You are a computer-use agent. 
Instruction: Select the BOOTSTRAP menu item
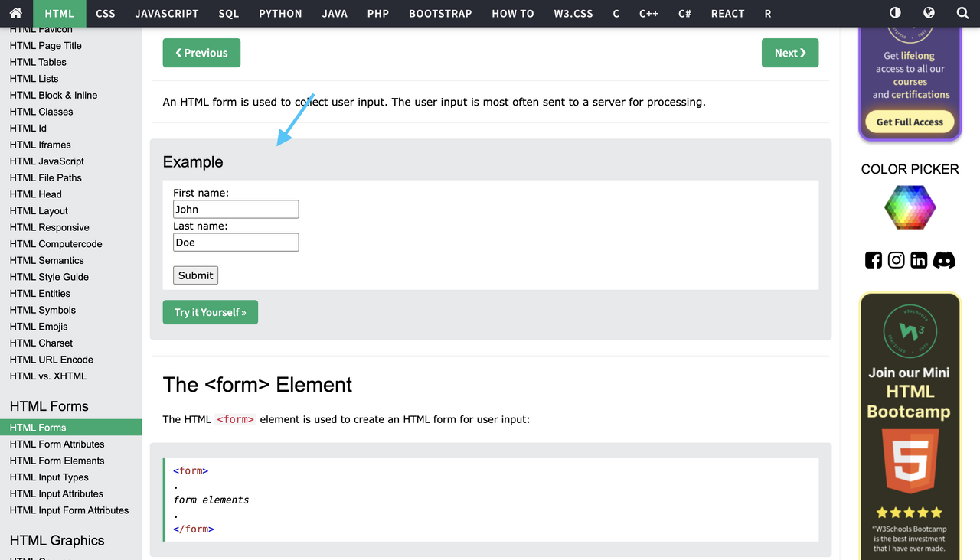(440, 13)
